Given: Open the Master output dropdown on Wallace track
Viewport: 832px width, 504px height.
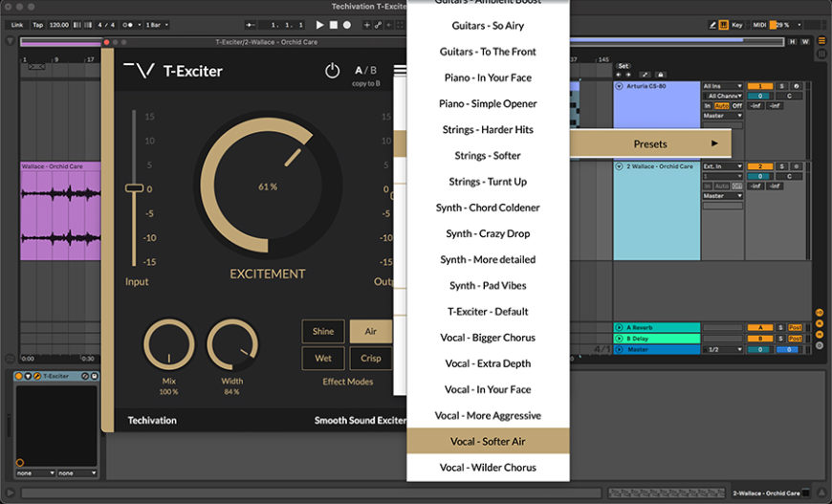Looking at the screenshot, I should tap(723, 196).
